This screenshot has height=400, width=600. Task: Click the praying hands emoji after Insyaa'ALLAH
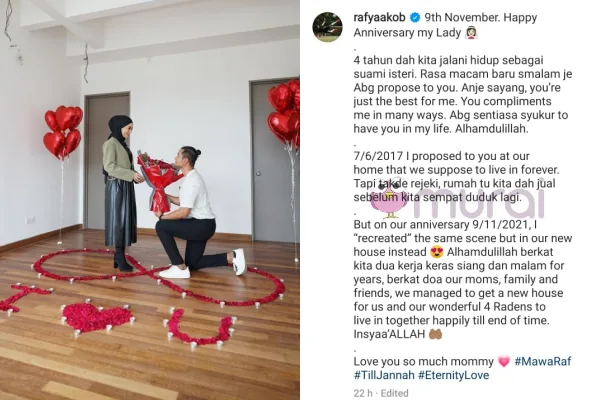click(435, 334)
